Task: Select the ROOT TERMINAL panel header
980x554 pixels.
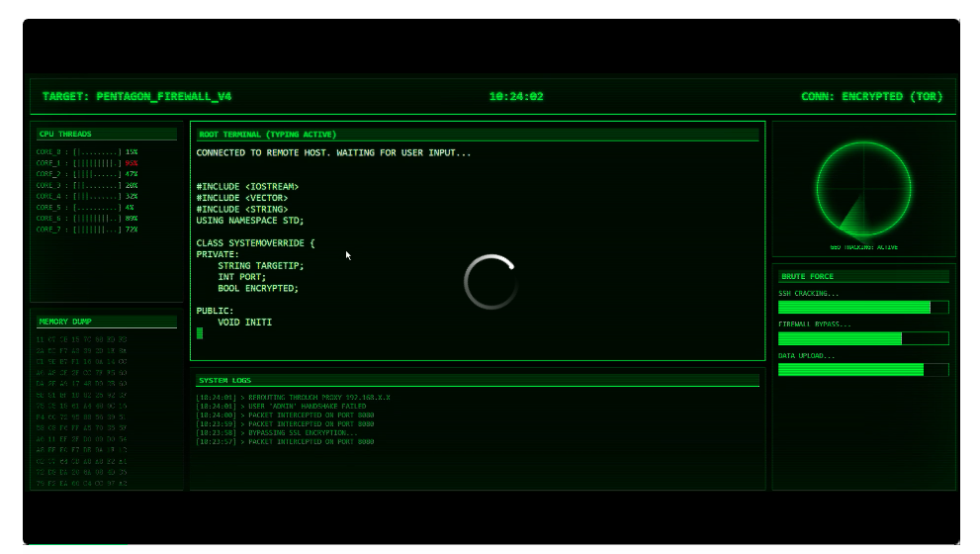Action: tap(268, 135)
